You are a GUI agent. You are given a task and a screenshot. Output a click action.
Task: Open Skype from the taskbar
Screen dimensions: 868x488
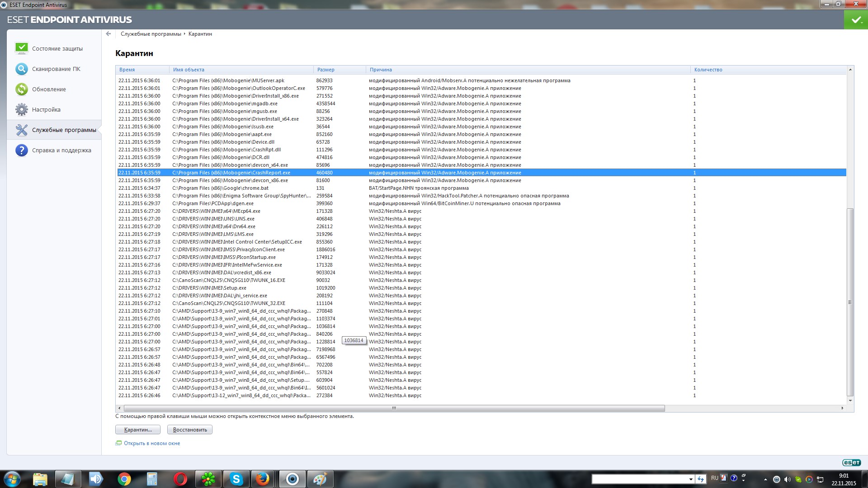point(236,479)
